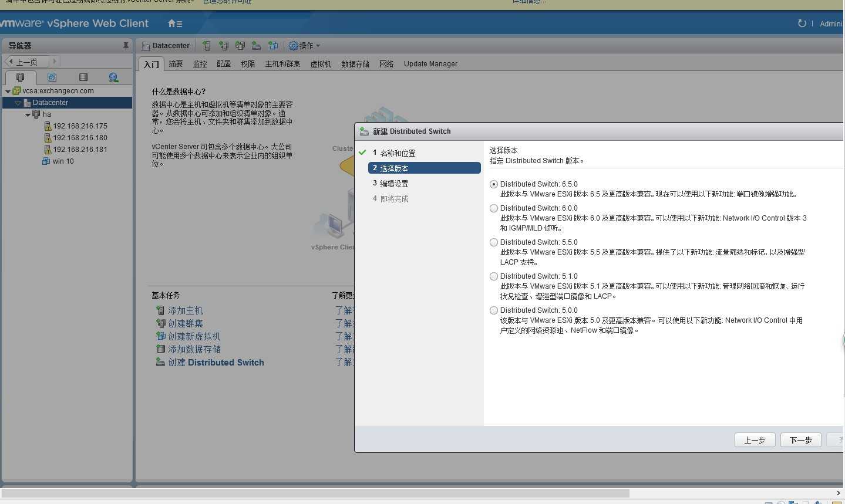
Task: Click warning host icon for 192.168.216.181
Action: (48, 150)
